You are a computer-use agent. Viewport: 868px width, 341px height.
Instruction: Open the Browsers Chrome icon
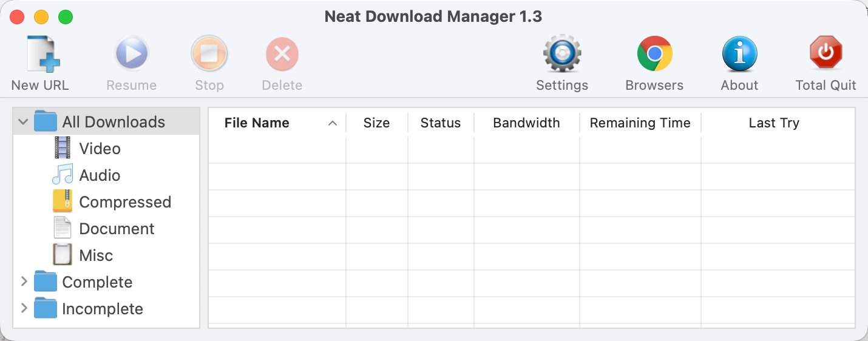click(654, 54)
